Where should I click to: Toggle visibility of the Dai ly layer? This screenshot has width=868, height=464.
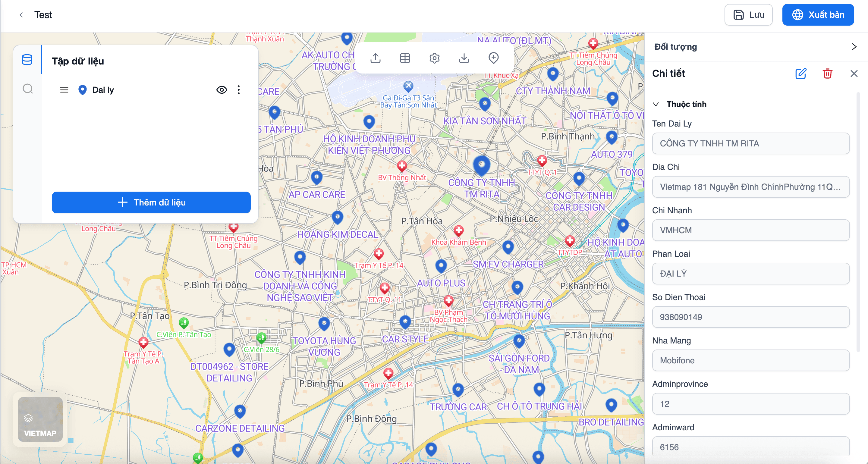[x=222, y=89]
